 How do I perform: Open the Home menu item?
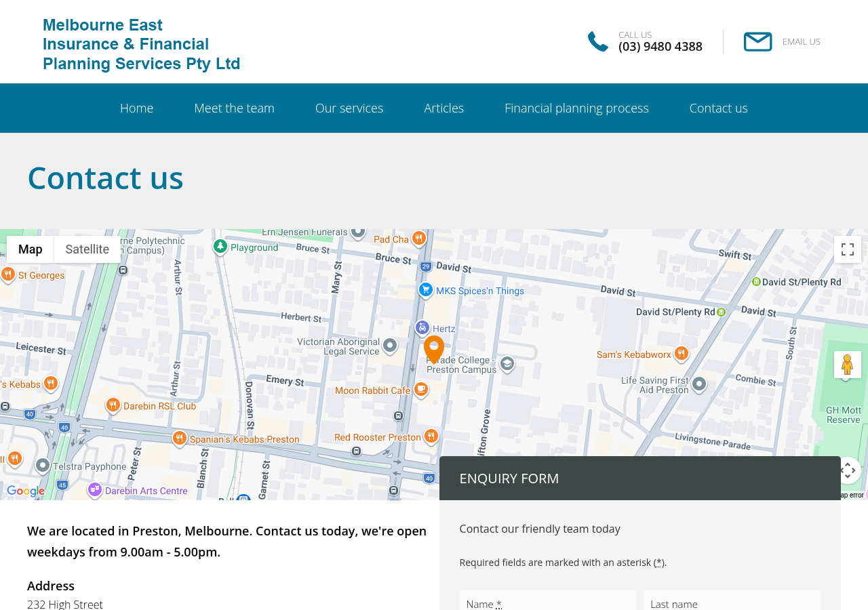[136, 108]
